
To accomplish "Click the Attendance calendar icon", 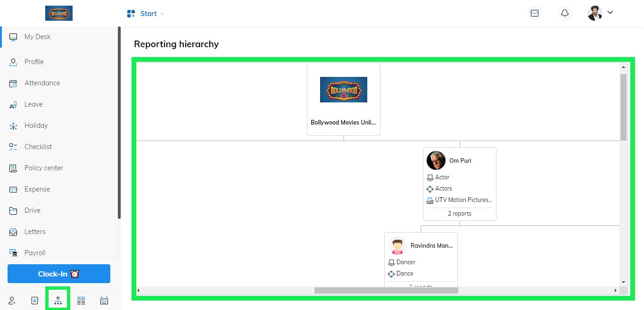I will click(13, 83).
